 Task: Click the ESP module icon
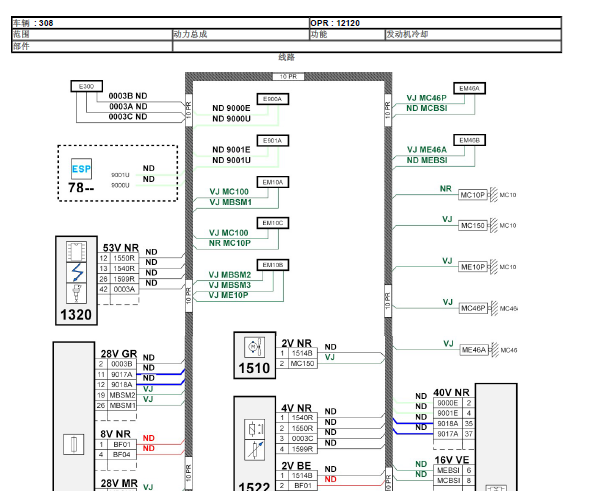click(x=81, y=169)
